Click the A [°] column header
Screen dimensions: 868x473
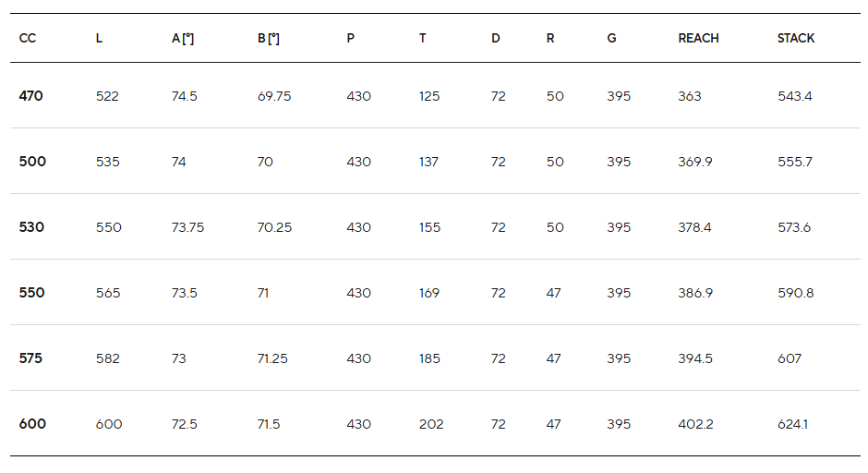coord(183,38)
